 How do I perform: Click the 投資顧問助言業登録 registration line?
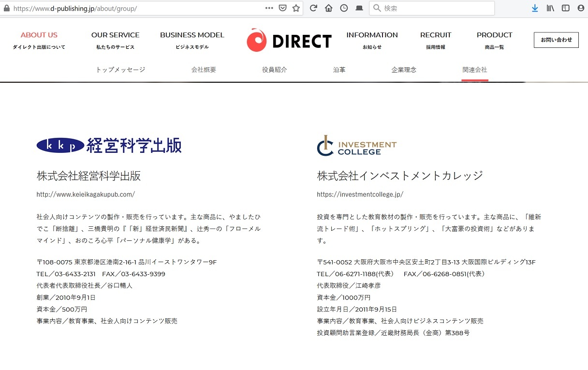coord(393,333)
